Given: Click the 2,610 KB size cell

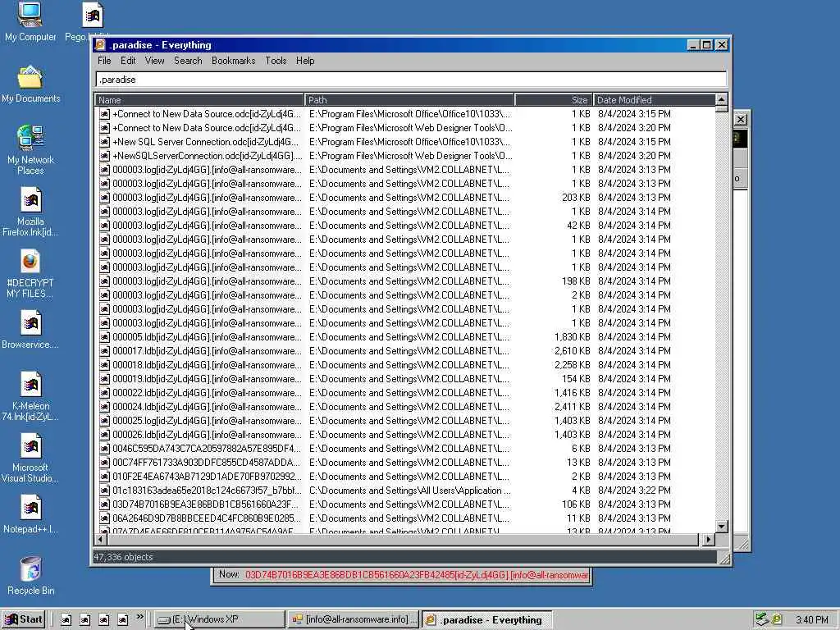Looking at the screenshot, I should pos(572,351).
